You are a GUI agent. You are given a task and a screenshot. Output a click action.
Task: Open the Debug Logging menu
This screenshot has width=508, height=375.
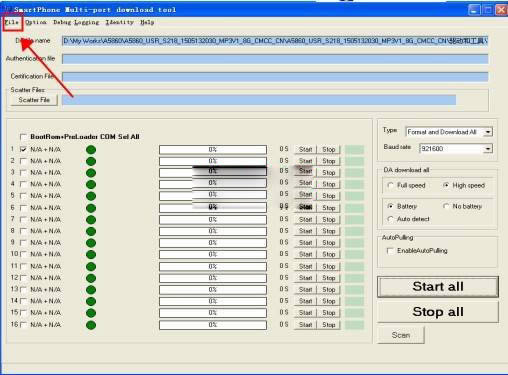76,22
